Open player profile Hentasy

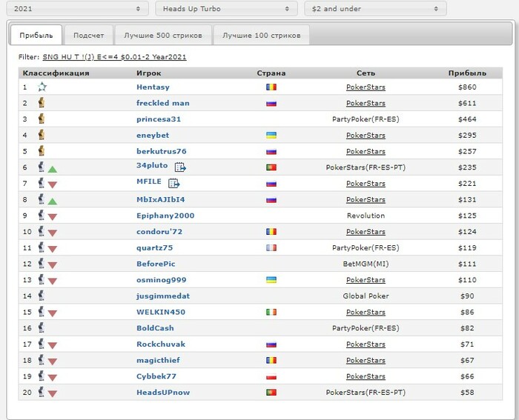click(x=153, y=87)
